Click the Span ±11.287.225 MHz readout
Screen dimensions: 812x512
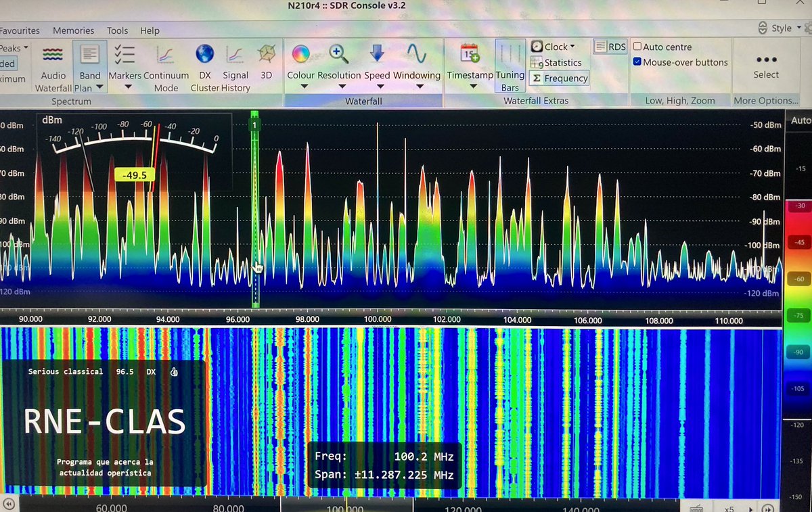pyautogui.click(x=384, y=475)
